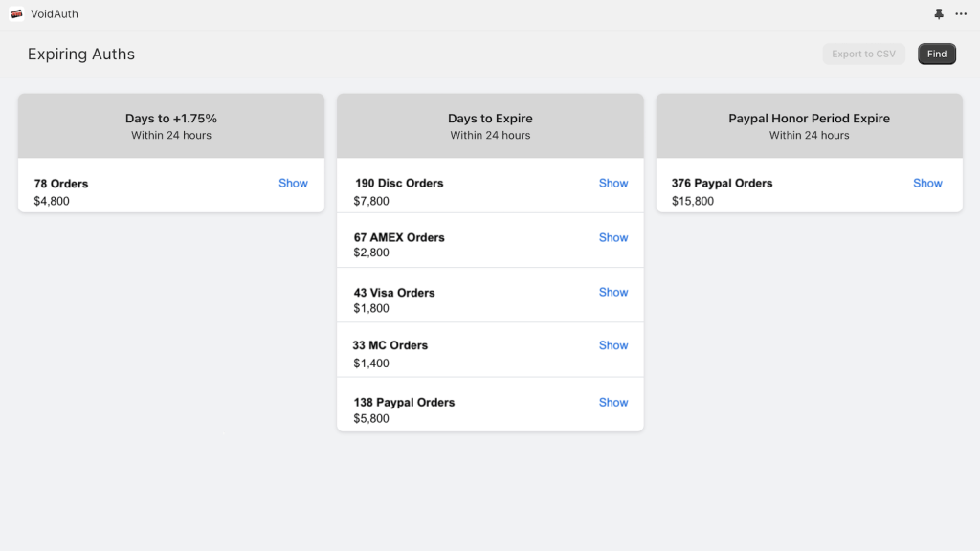
Task: Select the Days to Expire card header
Action: pyautogui.click(x=490, y=125)
